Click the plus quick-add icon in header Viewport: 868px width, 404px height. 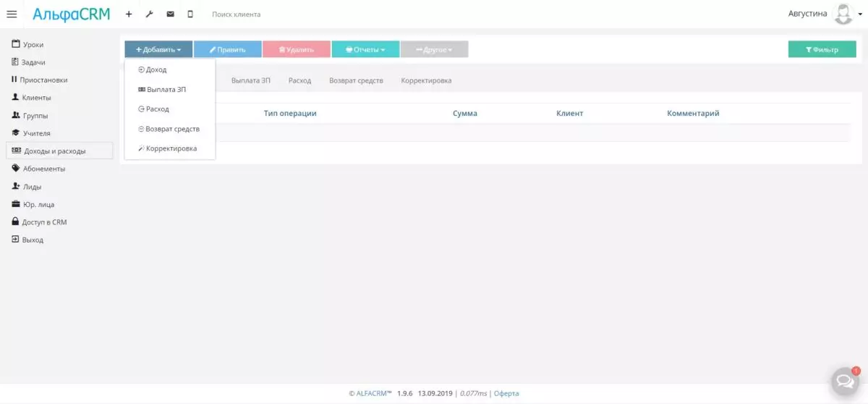point(129,14)
